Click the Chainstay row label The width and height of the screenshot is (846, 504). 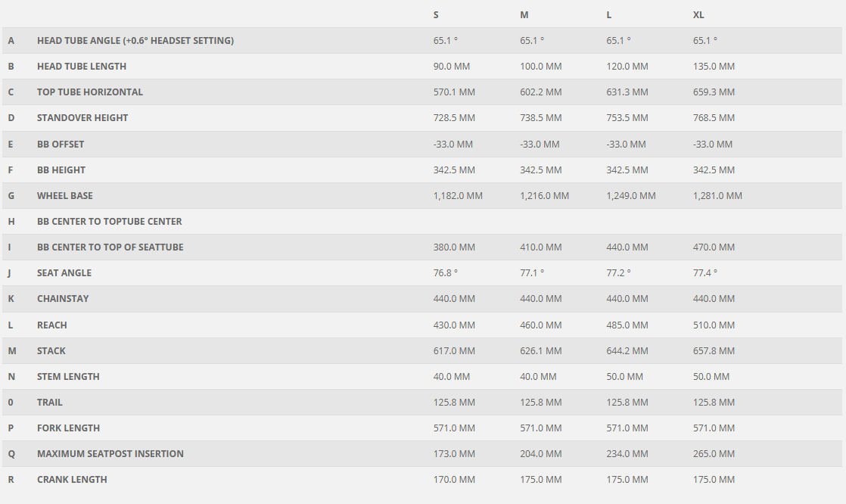coord(63,299)
